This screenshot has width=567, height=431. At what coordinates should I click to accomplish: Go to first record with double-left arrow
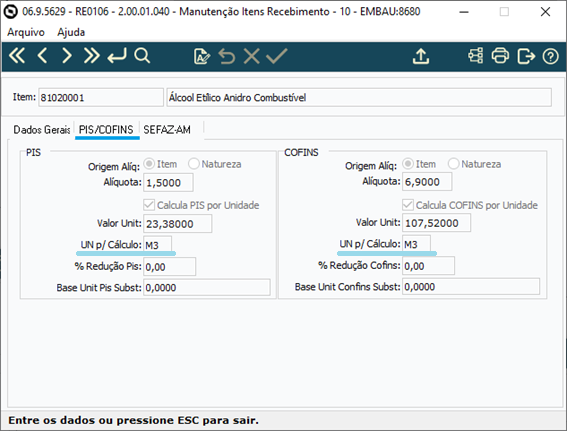click(17, 56)
